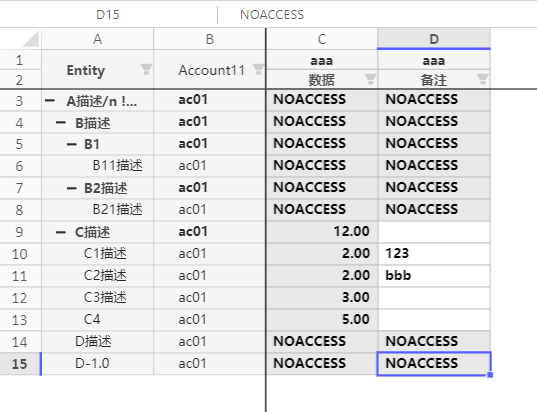537x412 pixels.
Task: Click the cell name box showing D15
Action: 108,14
